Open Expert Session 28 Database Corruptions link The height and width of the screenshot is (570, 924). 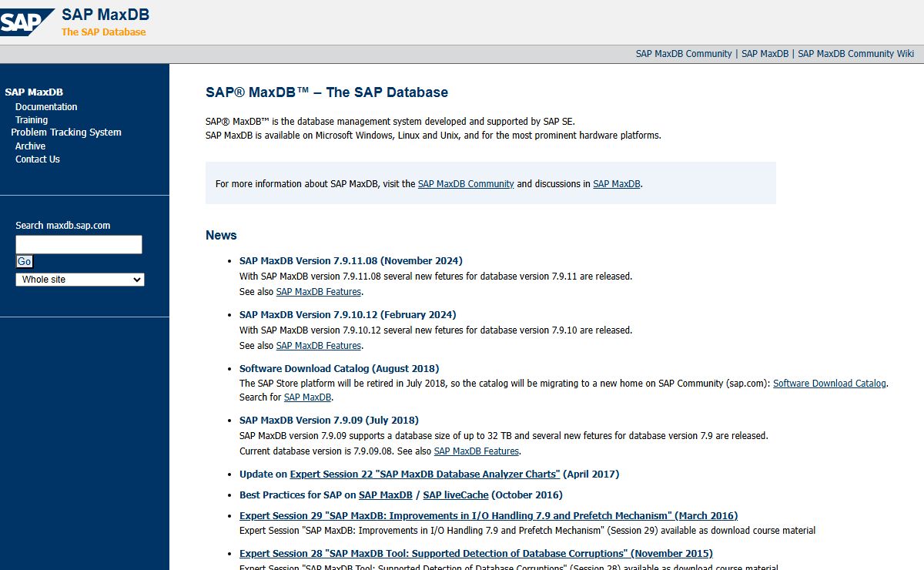476,554
